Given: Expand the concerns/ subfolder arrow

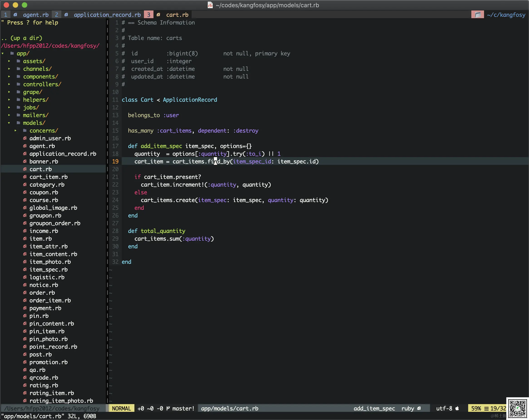Looking at the screenshot, I should coord(15,130).
